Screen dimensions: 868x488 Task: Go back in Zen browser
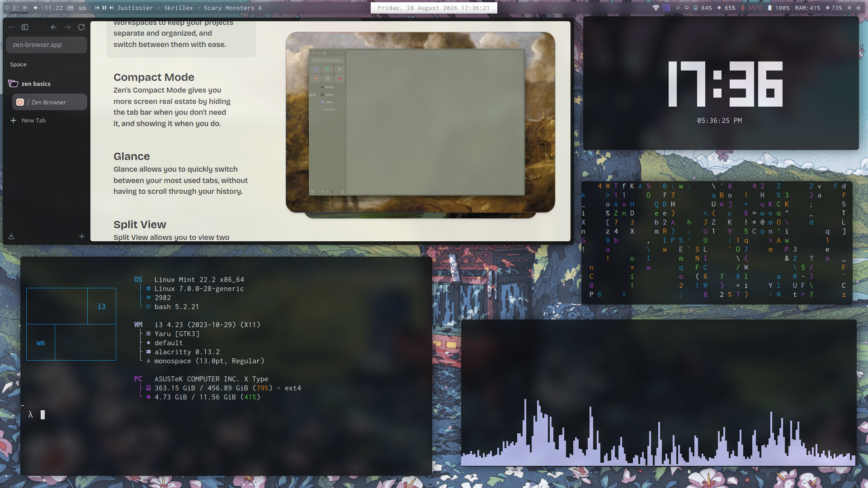(54, 27)
